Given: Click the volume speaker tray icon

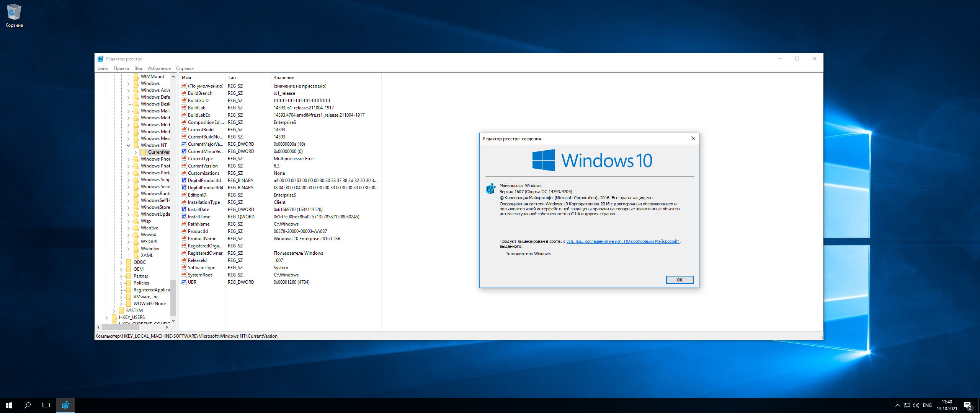Looking at the screenshot, I should [916, 405].
